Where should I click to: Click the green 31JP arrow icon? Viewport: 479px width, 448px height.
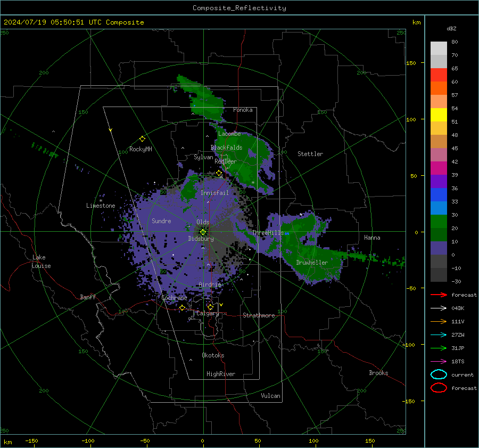(x=439, y=348)
